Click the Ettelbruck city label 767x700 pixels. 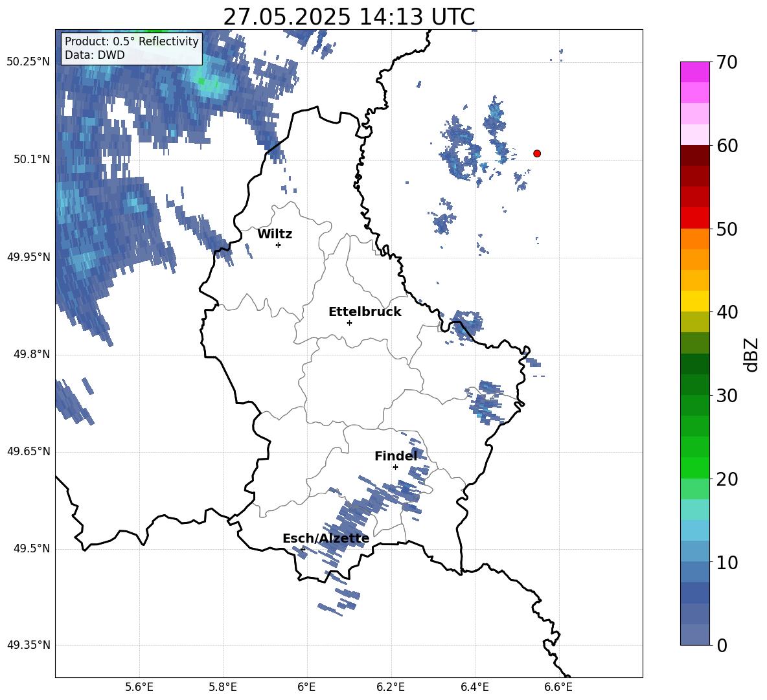(365, 312)
